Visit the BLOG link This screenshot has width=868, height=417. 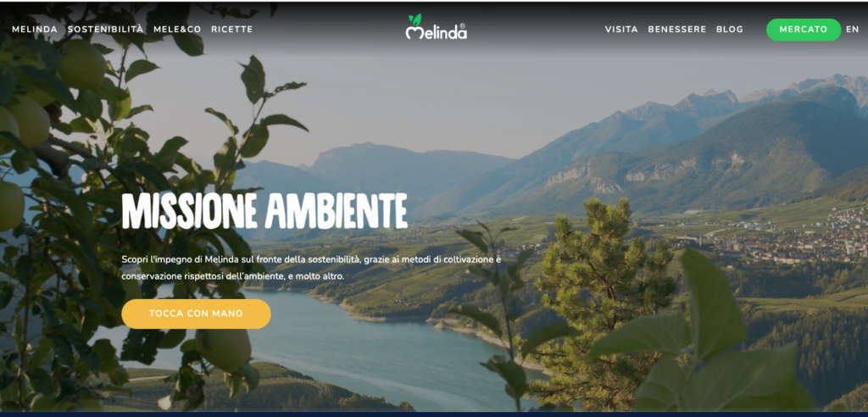click(730, 30)
